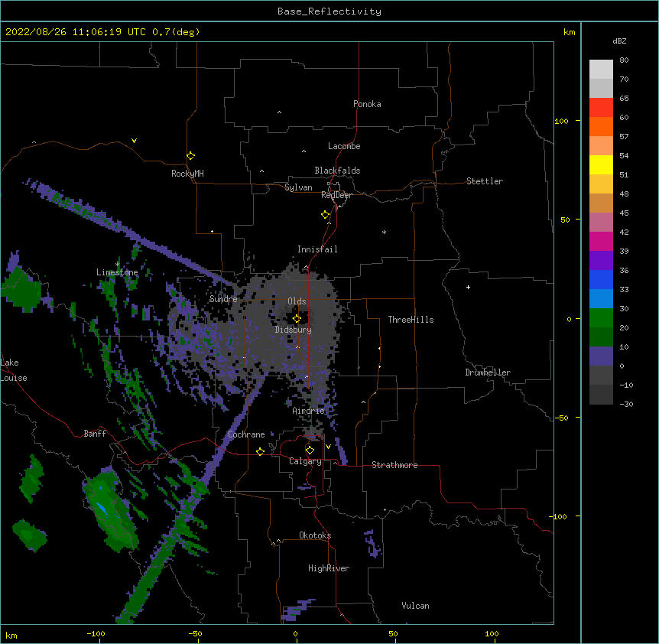The height and width of the screenshot is (644, 659).
Task: Click the Lake Louise label
Action: tap(14, 370)
